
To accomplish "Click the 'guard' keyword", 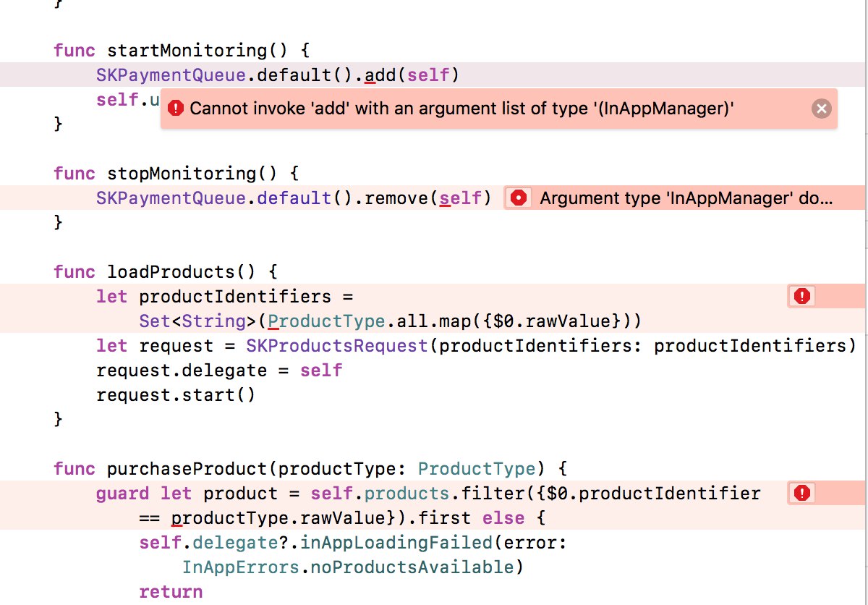I will tap(122, 494).
